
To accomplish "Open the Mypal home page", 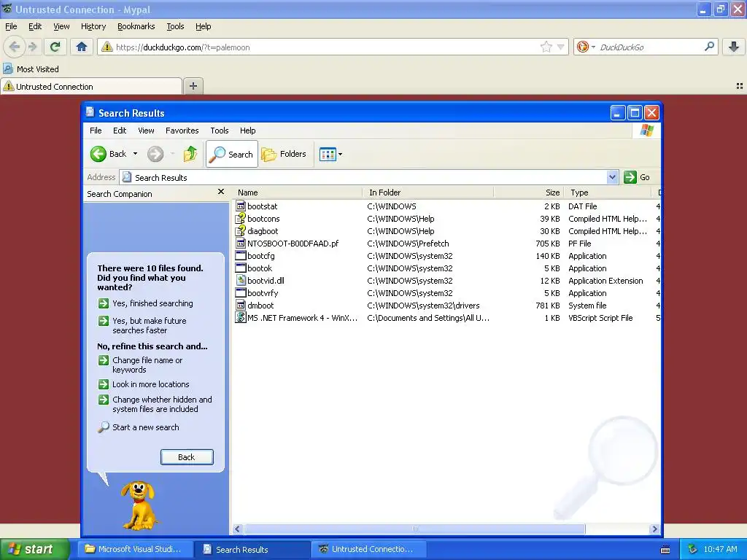I will click(82, 47).
